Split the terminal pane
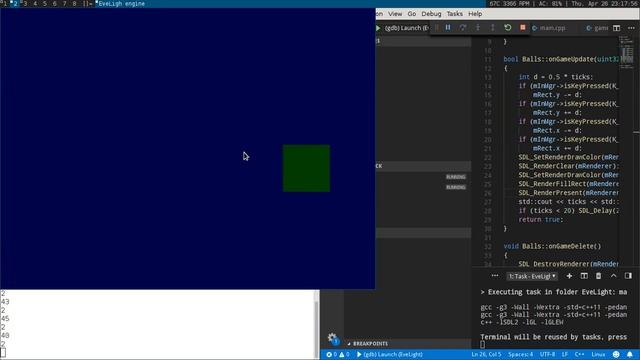Screen dimensions: 640x360 point(584,276)
